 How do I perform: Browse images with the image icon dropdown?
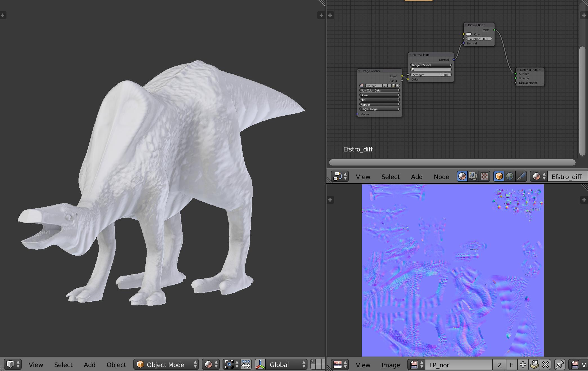416,365
